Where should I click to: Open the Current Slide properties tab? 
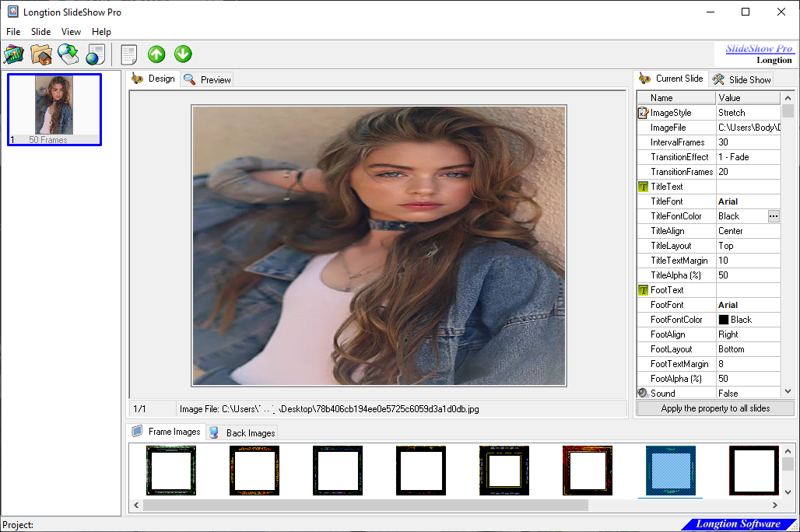point(672,79)
